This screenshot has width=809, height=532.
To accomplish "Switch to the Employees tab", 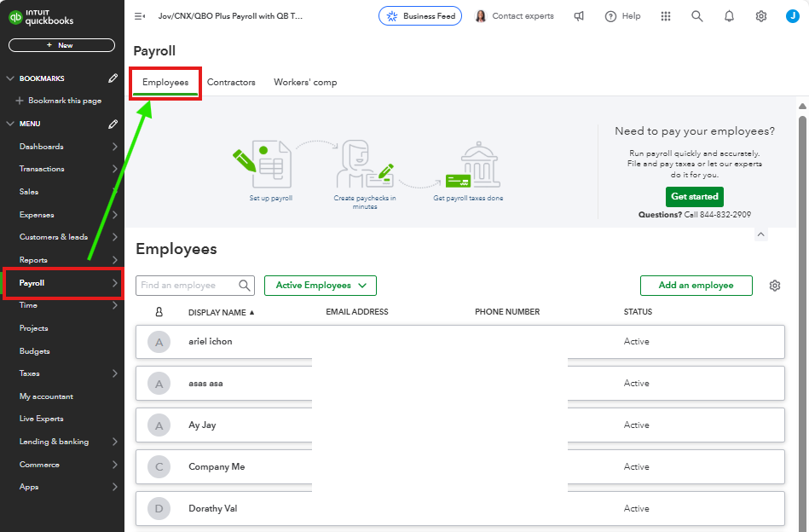I will tap(165, 83).
